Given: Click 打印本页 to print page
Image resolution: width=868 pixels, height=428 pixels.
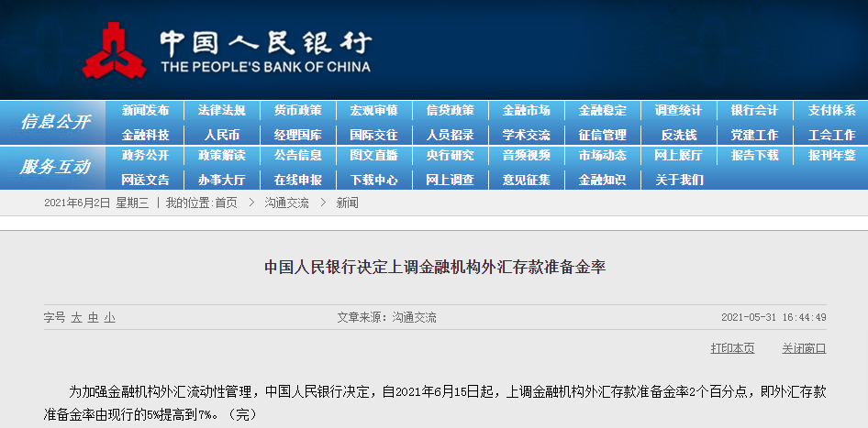Looking at the screenshot, I should 732,348.
